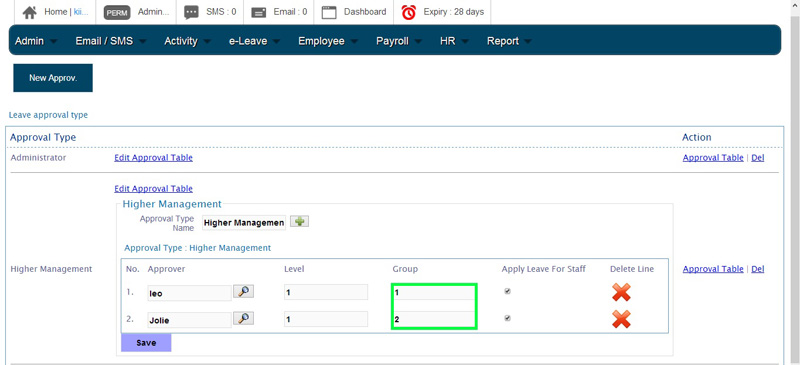Click the 'Email : 0' counter text
Screen dimensions: 800x365
click(x=290, y=12)
